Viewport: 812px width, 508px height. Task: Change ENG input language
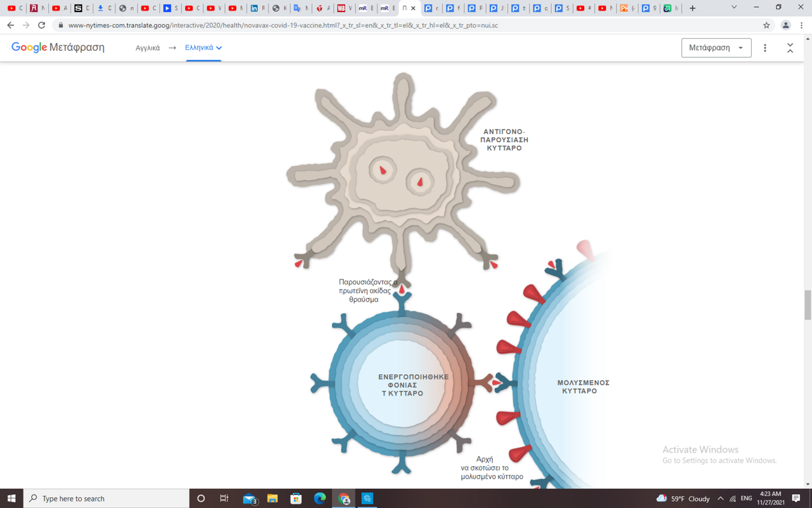(x=747, y=498)
